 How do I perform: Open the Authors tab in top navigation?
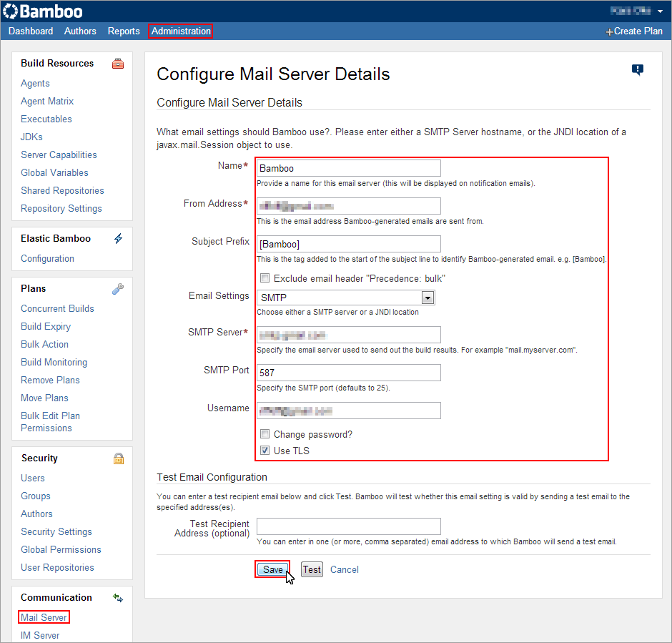point(80,31)
